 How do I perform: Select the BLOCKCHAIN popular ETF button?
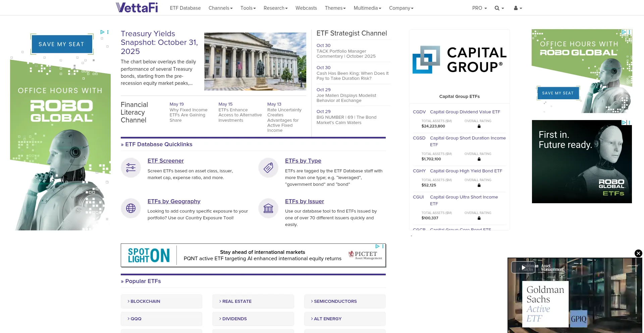(161, 301)
